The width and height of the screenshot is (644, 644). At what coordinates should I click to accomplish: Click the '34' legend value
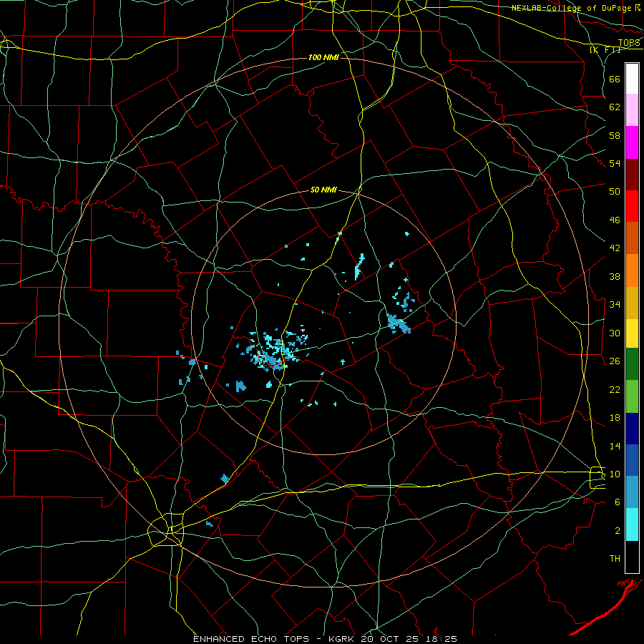point(615,305)
